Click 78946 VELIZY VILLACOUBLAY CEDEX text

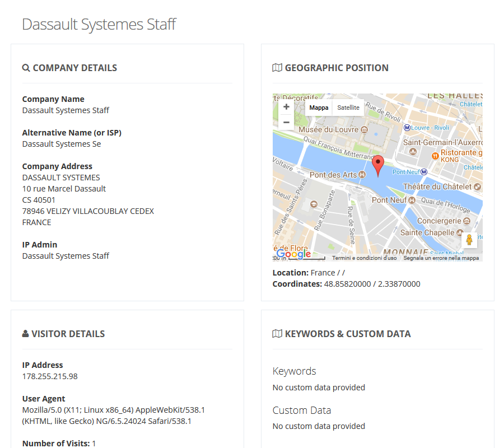(x=88, y=211)
